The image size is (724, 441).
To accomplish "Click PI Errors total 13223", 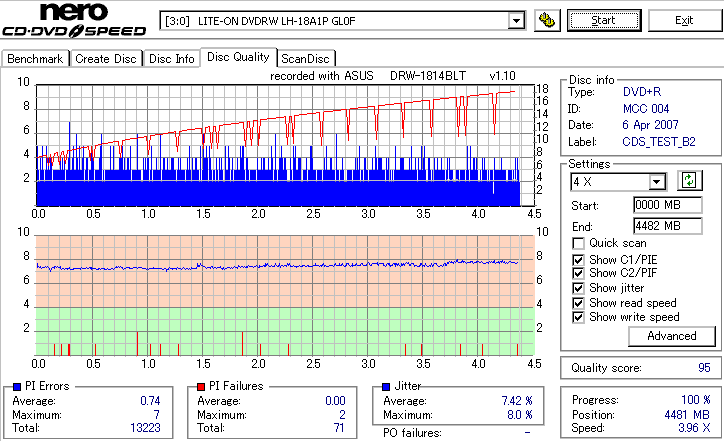I will [145, 428].
